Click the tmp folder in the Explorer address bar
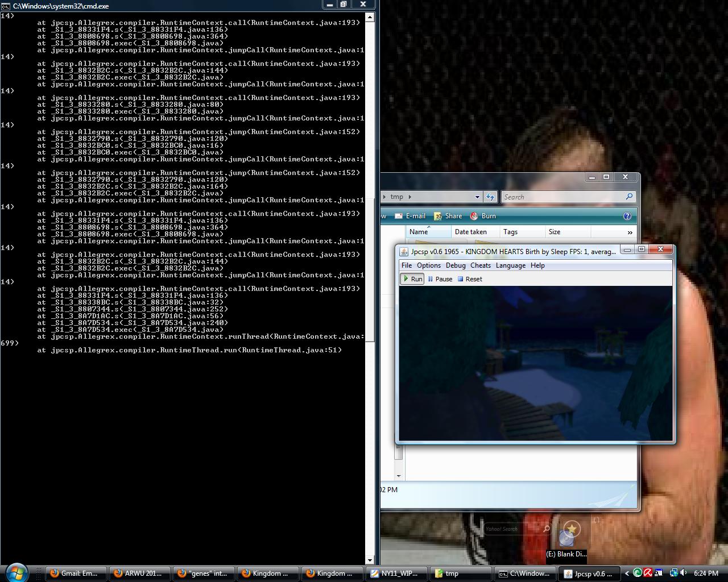 click(397, 197)
